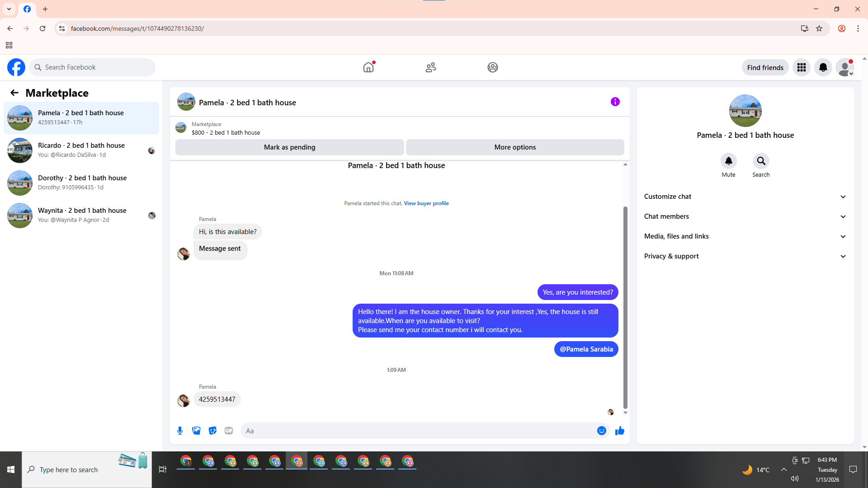
Task: Click the Mark as pending button
Action: tap(289, 147)
